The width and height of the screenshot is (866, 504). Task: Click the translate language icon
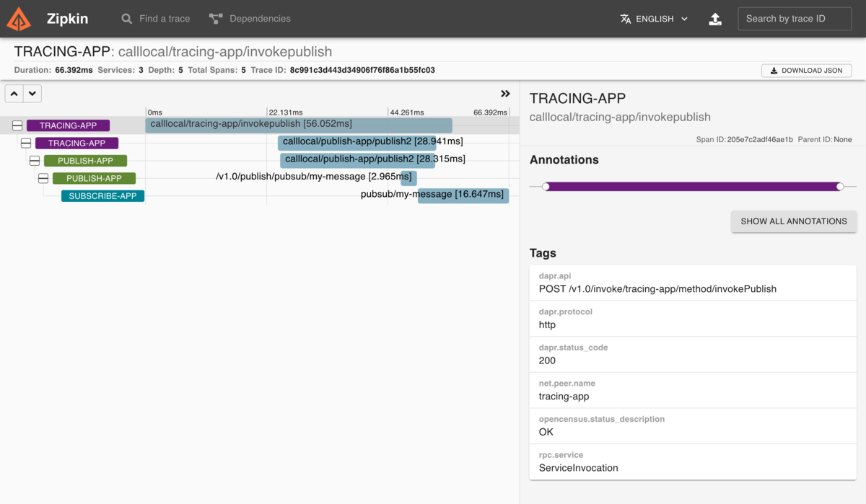click(626, 19)
